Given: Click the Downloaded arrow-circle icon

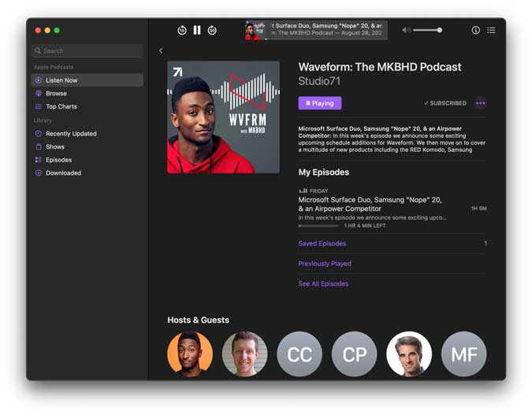Looking at the screenshot, I should tap(39, 173).
